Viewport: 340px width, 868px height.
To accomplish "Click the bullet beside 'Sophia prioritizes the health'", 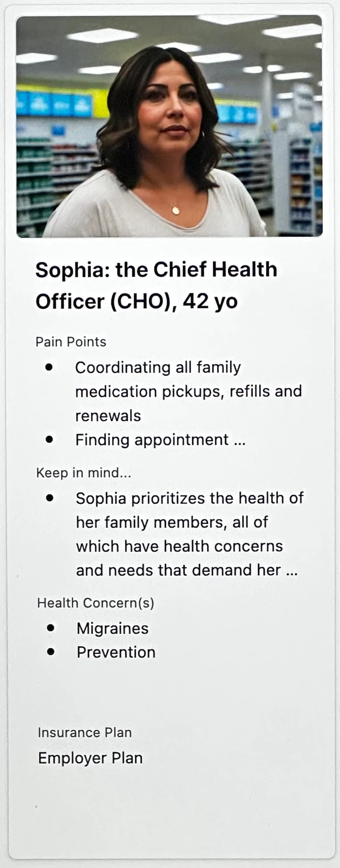I will pos(51,498).
